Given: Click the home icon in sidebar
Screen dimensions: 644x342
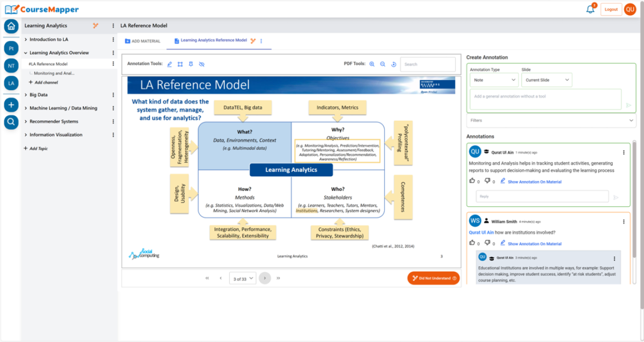Looking at the screenshot, I should pos(11,26).
